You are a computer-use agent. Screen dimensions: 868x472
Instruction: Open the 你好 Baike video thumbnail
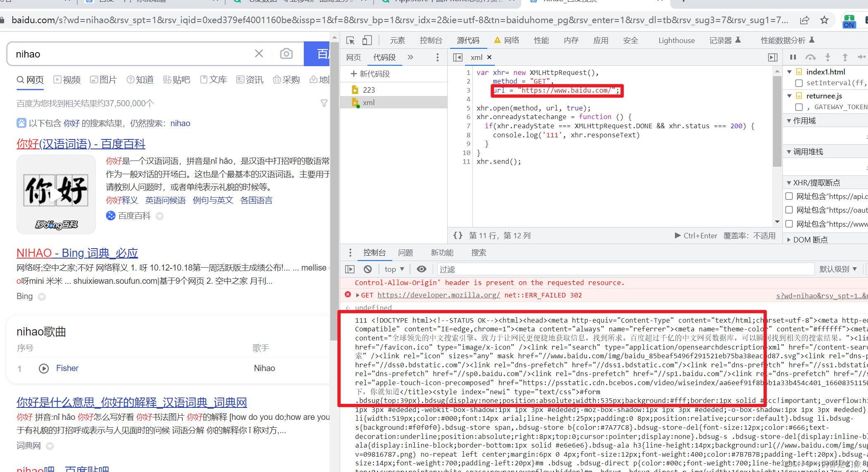pyautogui.click(x=56, y=194)
